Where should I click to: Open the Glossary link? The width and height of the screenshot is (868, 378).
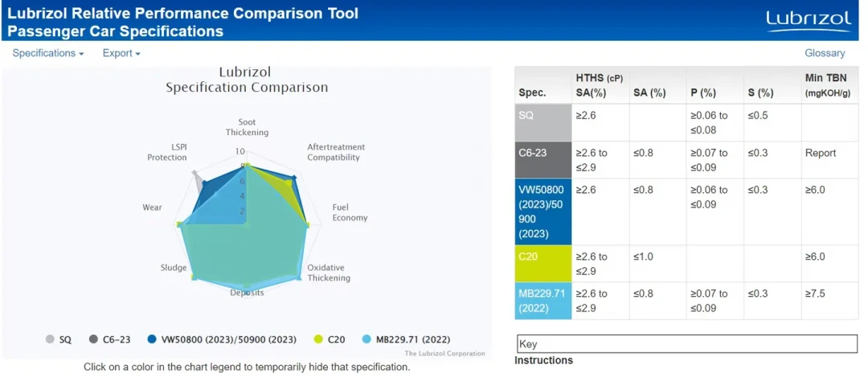click(x=825, y=53)
